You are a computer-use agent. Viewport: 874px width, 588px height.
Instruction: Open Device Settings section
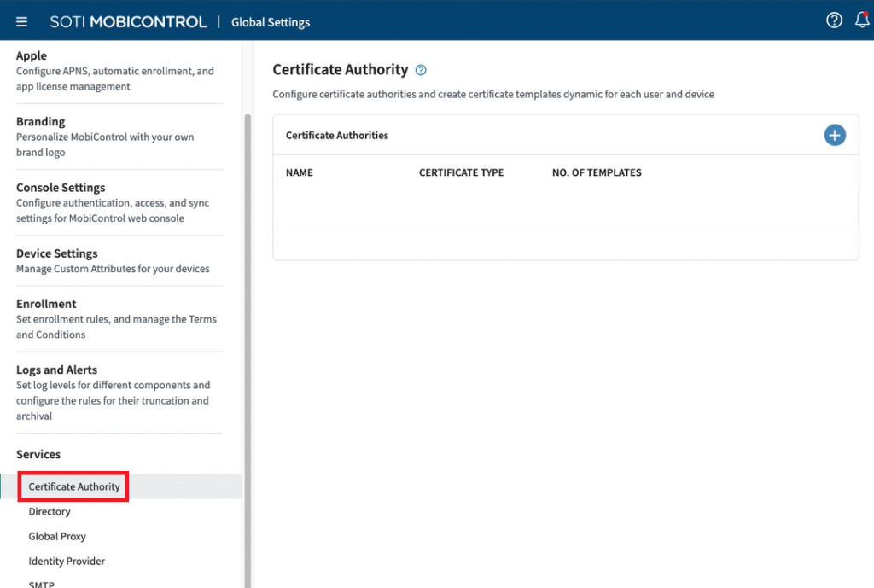point(56,253)
